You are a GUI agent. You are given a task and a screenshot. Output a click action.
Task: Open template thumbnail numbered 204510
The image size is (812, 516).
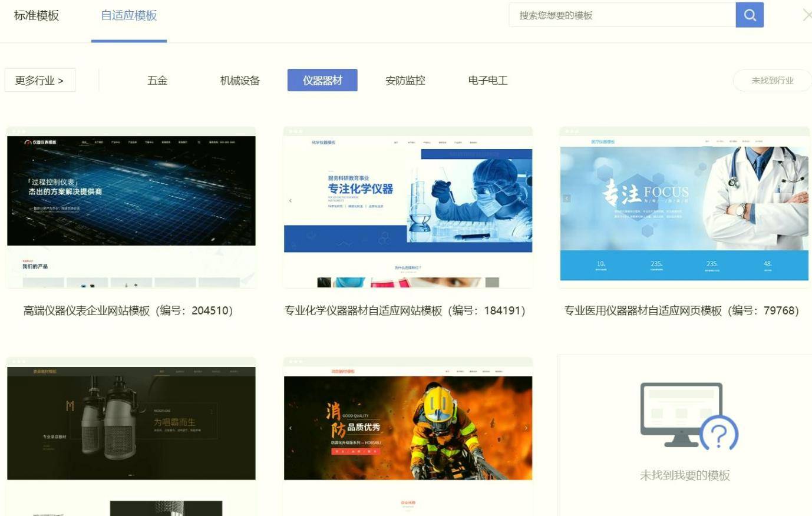click(x=131, y=207)
